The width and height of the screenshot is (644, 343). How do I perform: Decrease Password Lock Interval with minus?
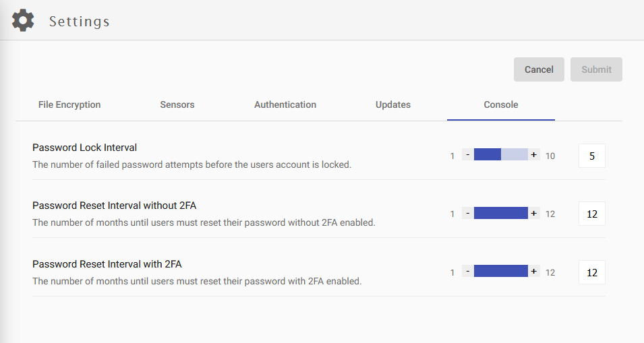(x=467, y=155)
